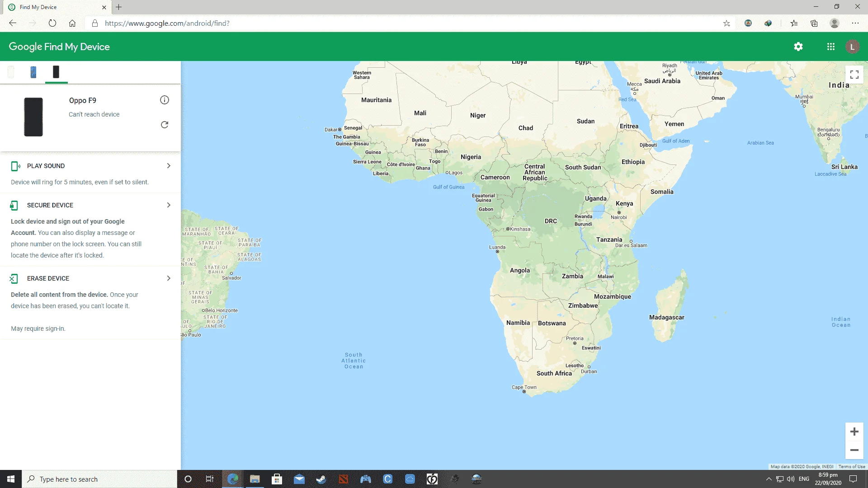Open the globe extension icon

pos(768,23)
